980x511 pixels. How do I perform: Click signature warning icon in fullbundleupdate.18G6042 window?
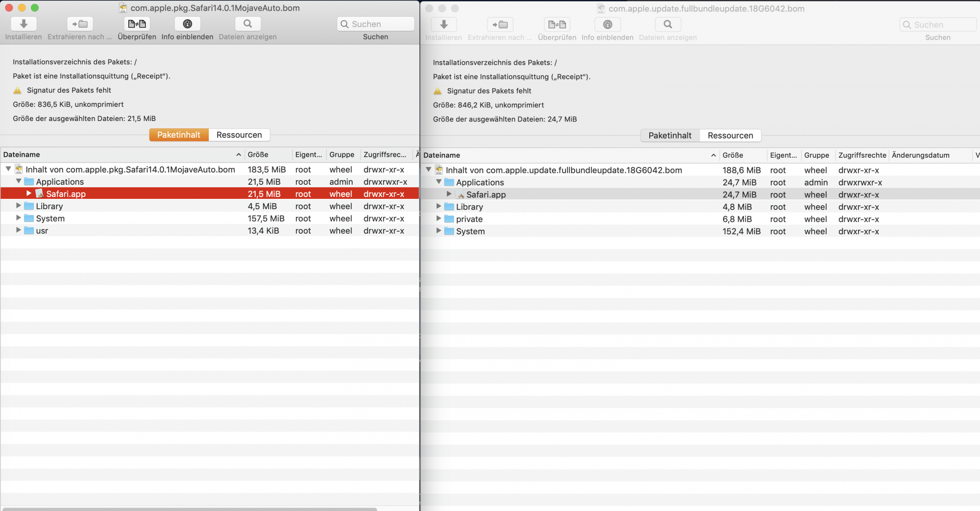[438, 91]
